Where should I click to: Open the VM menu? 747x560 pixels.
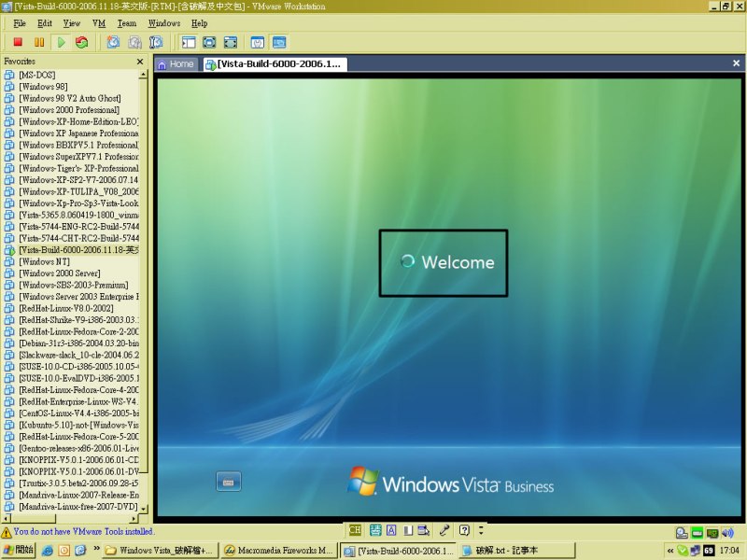tap(99, 23)
